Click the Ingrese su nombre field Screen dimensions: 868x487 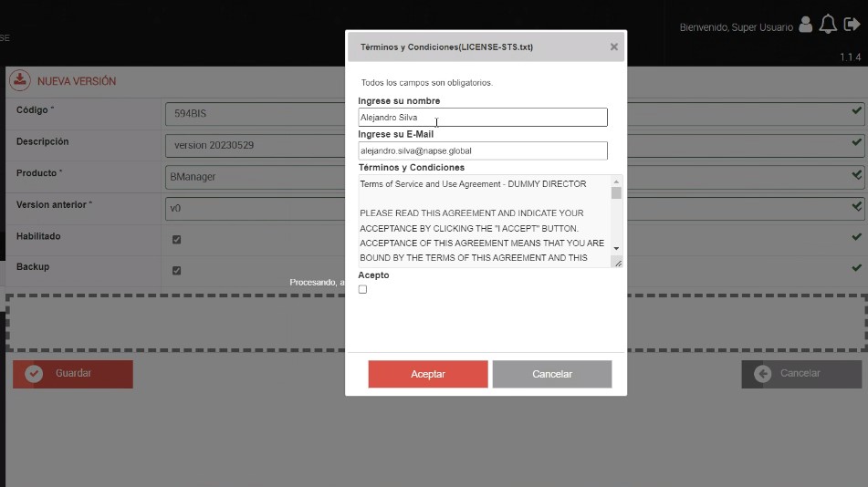482,118
